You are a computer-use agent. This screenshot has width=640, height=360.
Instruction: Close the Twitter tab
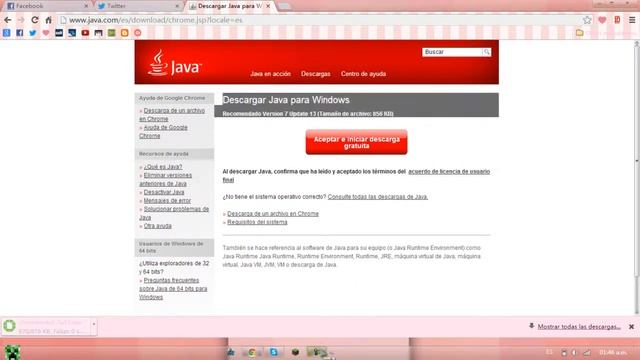(177, 6)
